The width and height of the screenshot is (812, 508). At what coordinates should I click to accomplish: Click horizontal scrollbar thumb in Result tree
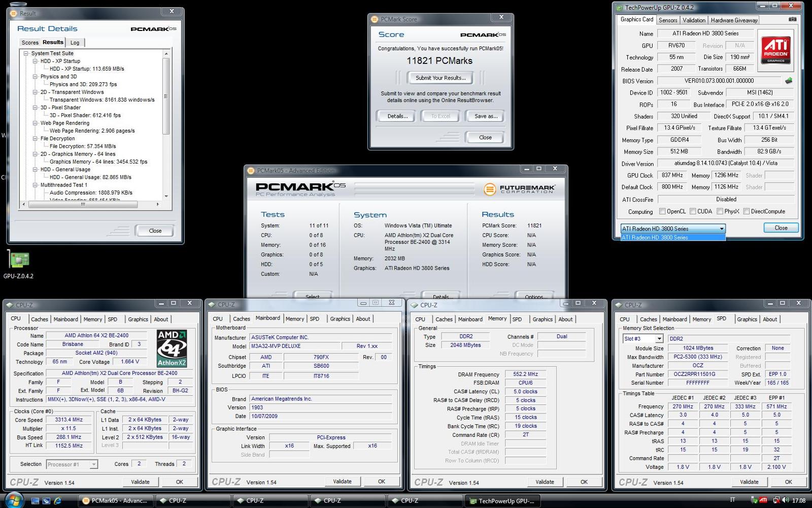click(x=83, y=204)
